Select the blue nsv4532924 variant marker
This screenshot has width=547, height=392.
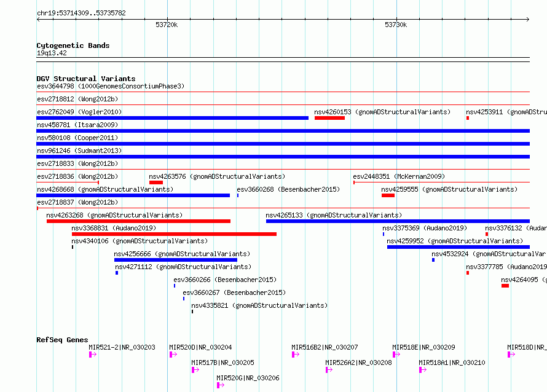(433, 260)
